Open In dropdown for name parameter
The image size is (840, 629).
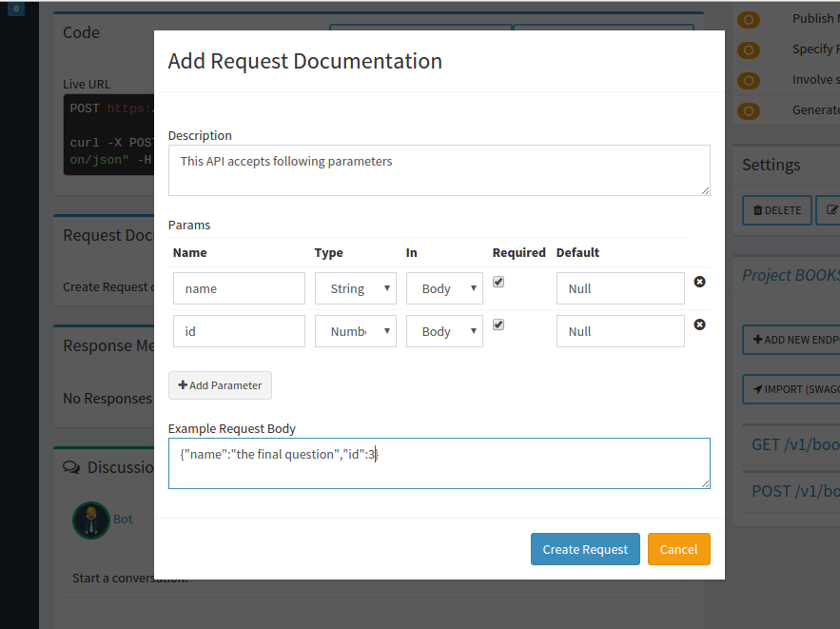(444, 288)
